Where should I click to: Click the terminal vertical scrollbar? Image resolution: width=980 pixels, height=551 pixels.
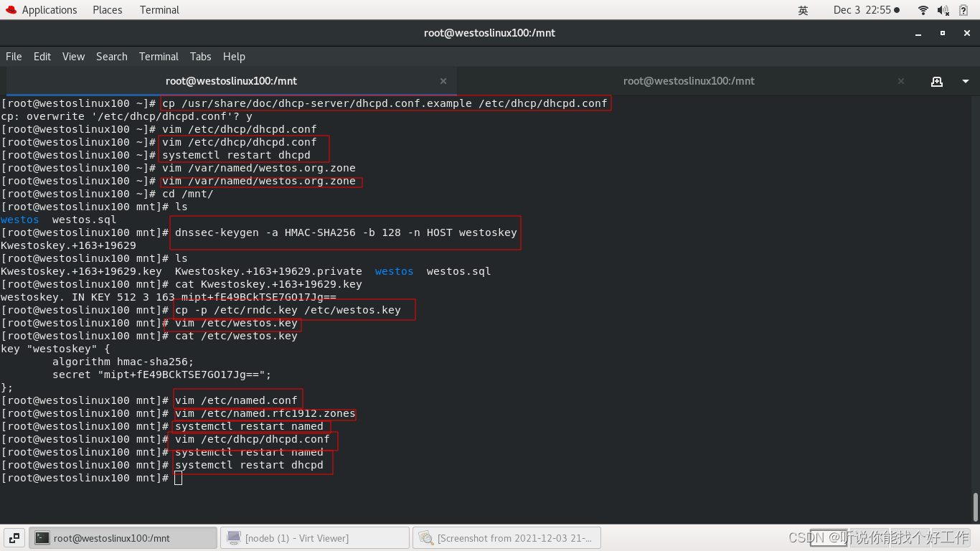point(976,507)
